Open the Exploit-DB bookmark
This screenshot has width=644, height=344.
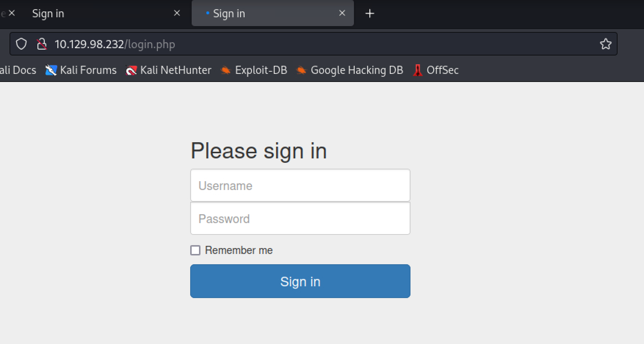[x=254, y=70]
